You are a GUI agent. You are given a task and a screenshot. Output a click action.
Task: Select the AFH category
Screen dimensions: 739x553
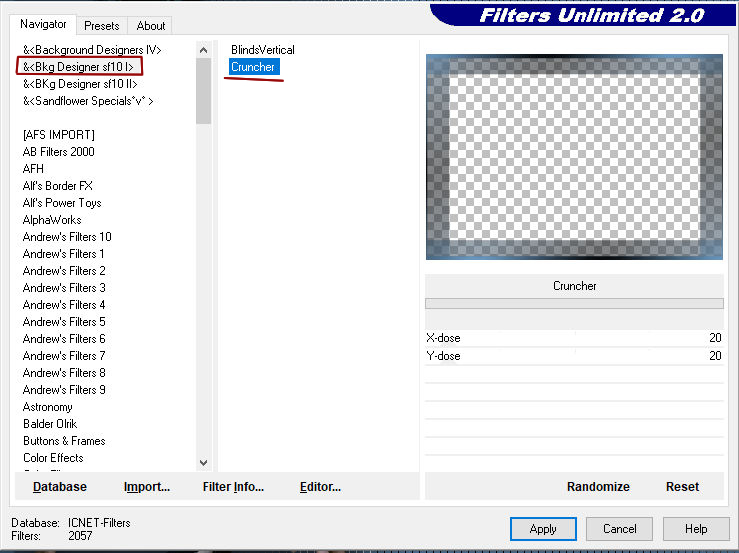click(33, 169)
